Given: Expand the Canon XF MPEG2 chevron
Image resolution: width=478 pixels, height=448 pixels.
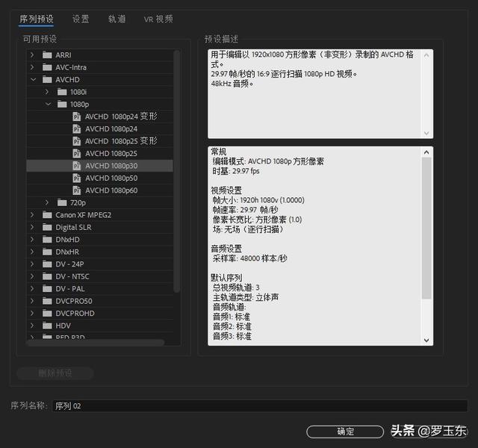Looking at the screenshot, I should coord(32,214).
